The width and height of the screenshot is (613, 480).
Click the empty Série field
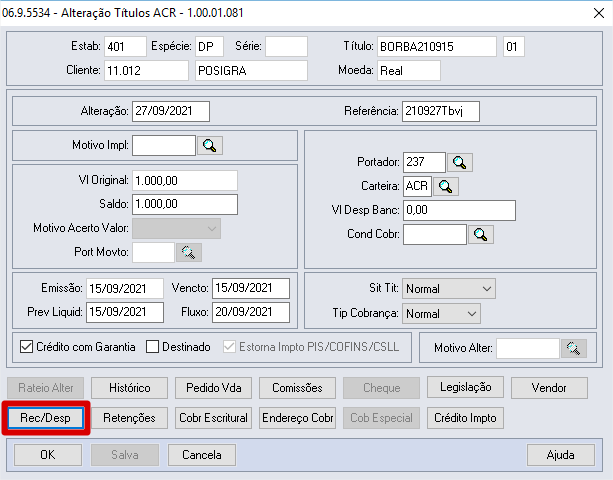point(287,47)
